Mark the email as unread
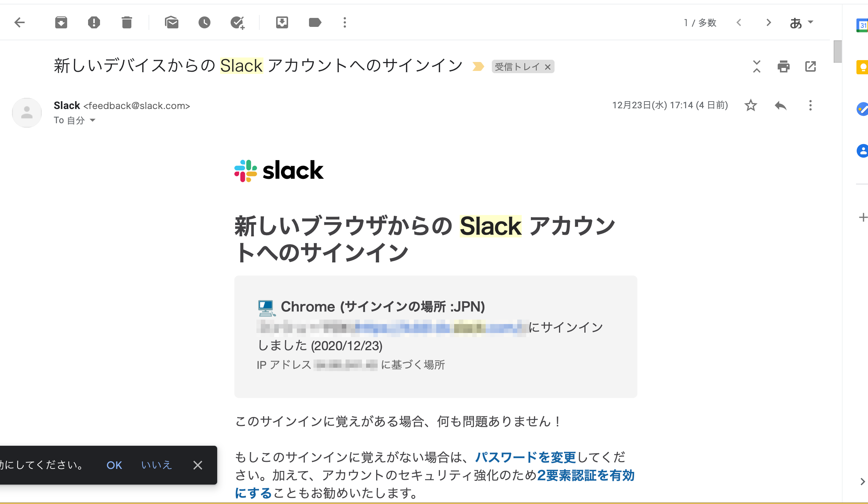The width and height of the screenshot is (868, 504). point(172,22)
